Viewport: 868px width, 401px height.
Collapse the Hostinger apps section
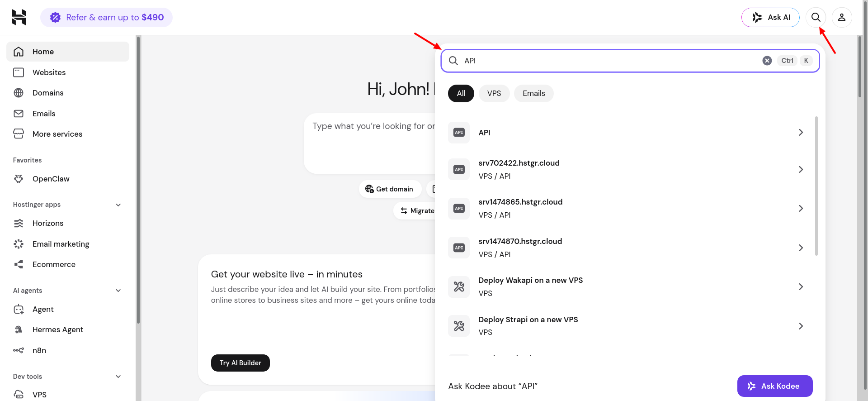118,205
